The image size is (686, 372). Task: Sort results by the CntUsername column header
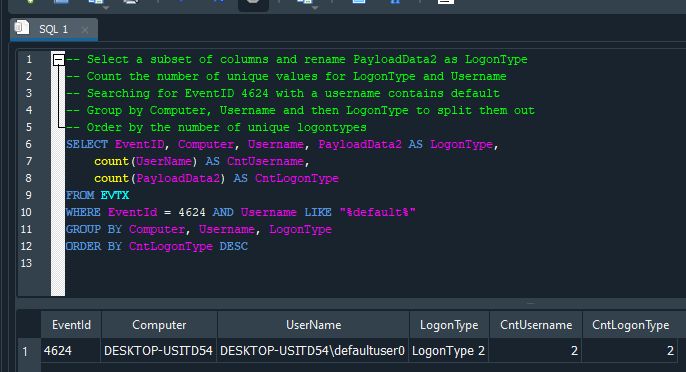[536, 325]
